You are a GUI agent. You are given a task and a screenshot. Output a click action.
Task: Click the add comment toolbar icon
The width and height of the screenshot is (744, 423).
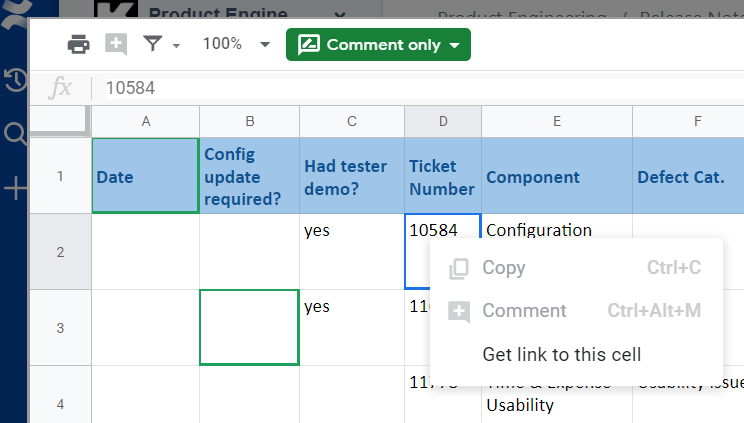click(116, 44)
